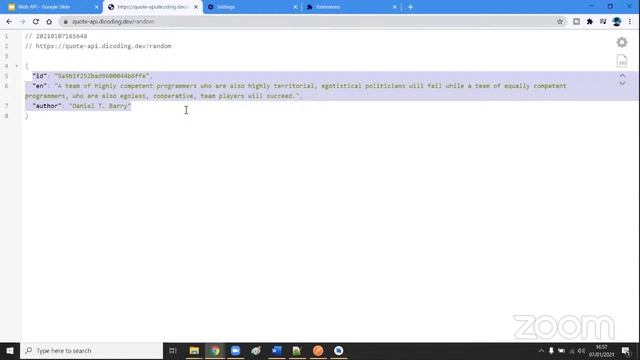Toggle the volume icon in system tray

581,351
